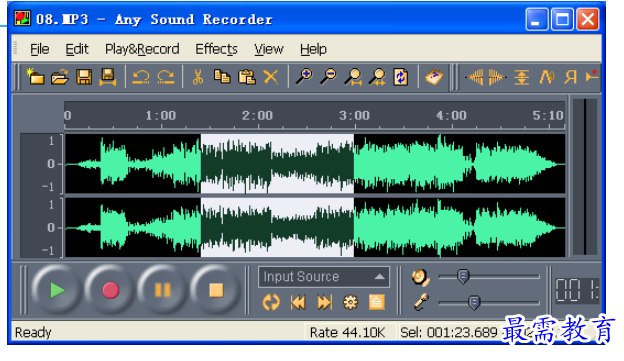
Task: Click the insert marker arrow icon
Action: click(x=592, y=76)
